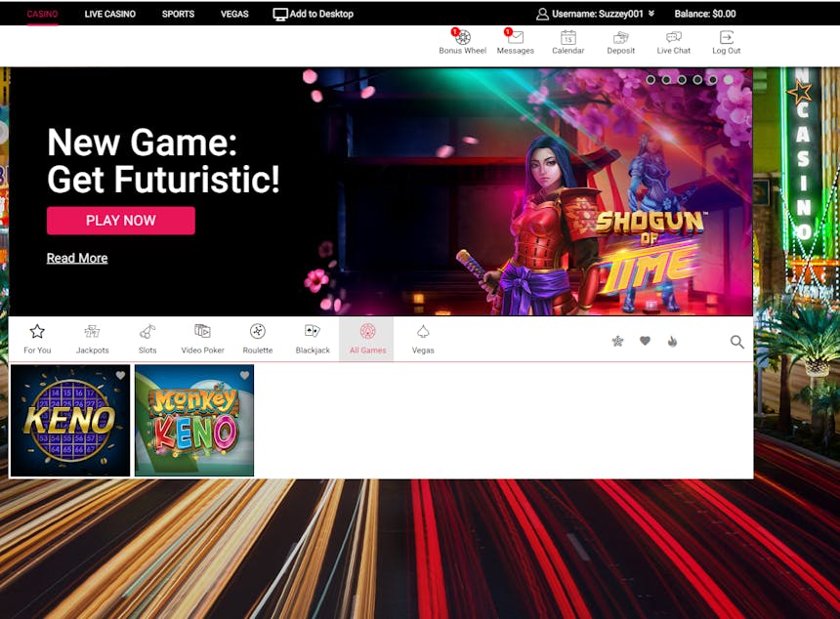Favorite the Monkey Keno game heart
This screenshot has width=840, height=619.
coord(245,375)
